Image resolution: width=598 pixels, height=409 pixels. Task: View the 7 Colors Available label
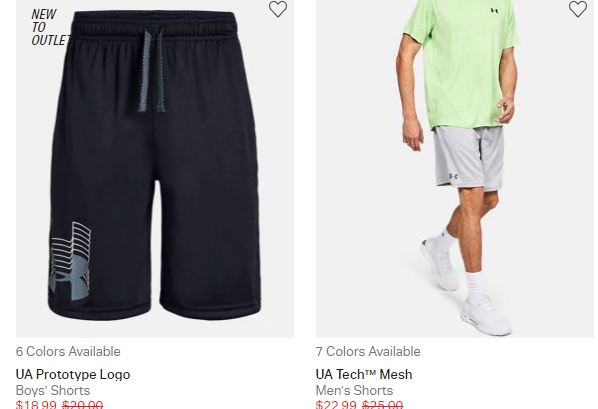[368, 351]
